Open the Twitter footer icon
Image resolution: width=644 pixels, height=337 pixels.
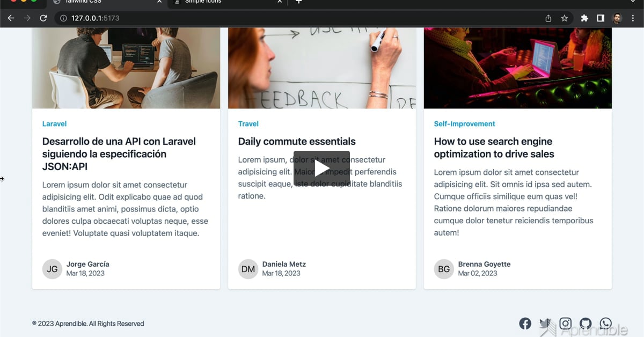[x=545, y=323]
